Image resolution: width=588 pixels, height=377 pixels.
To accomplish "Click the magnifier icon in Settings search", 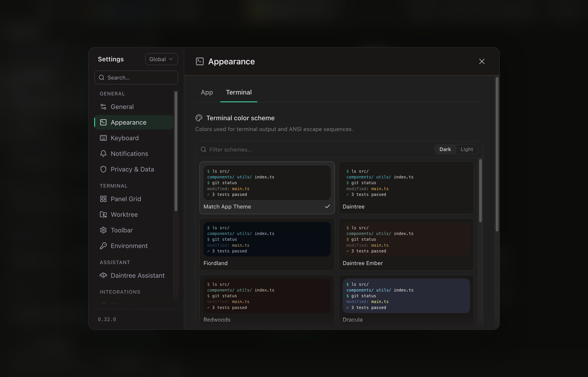I will point(102,78).
